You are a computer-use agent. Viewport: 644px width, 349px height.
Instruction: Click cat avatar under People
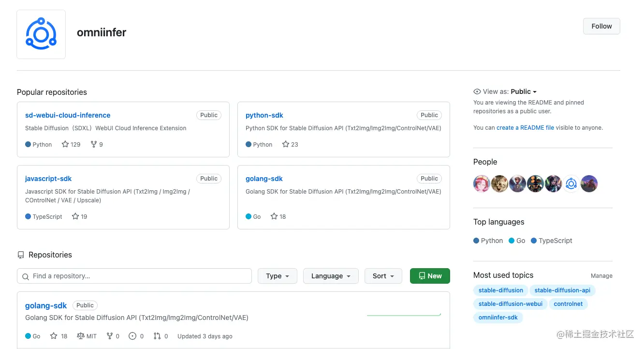500,184
